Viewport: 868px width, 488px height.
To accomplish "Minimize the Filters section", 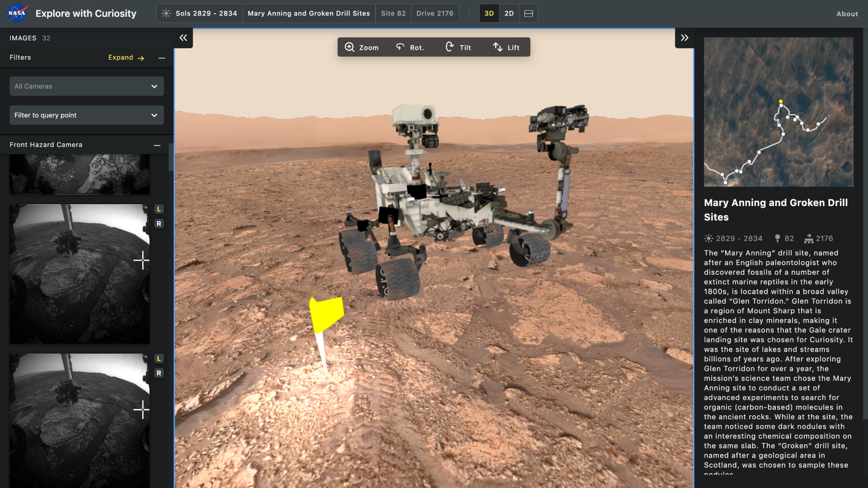I will point(162,58).
